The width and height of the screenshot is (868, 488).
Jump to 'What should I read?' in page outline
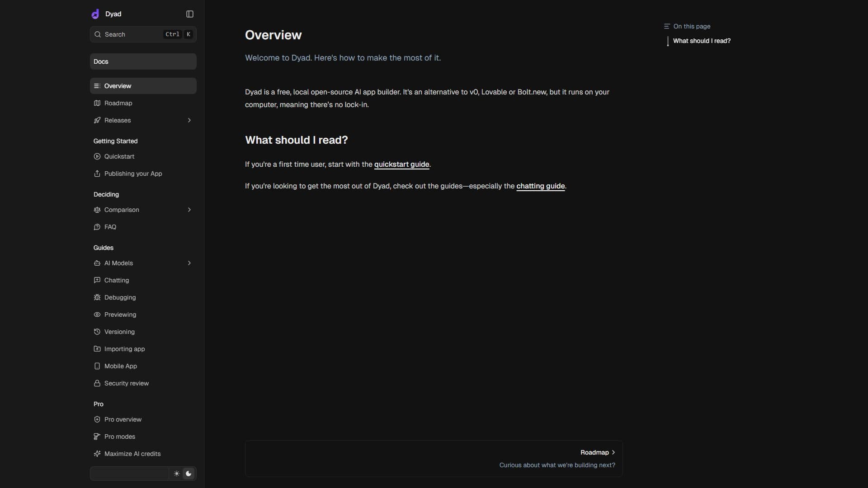click(702, 41)
